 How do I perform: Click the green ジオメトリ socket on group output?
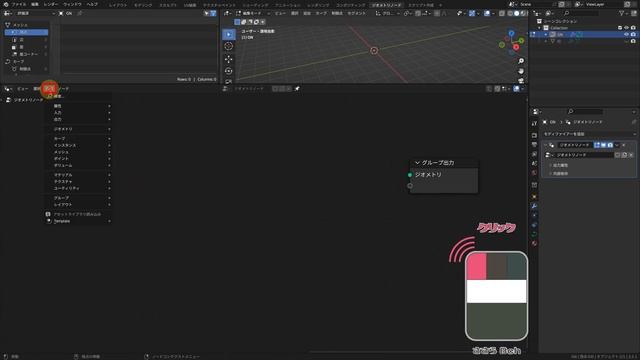pyautogui.click(x=410, y=175)
